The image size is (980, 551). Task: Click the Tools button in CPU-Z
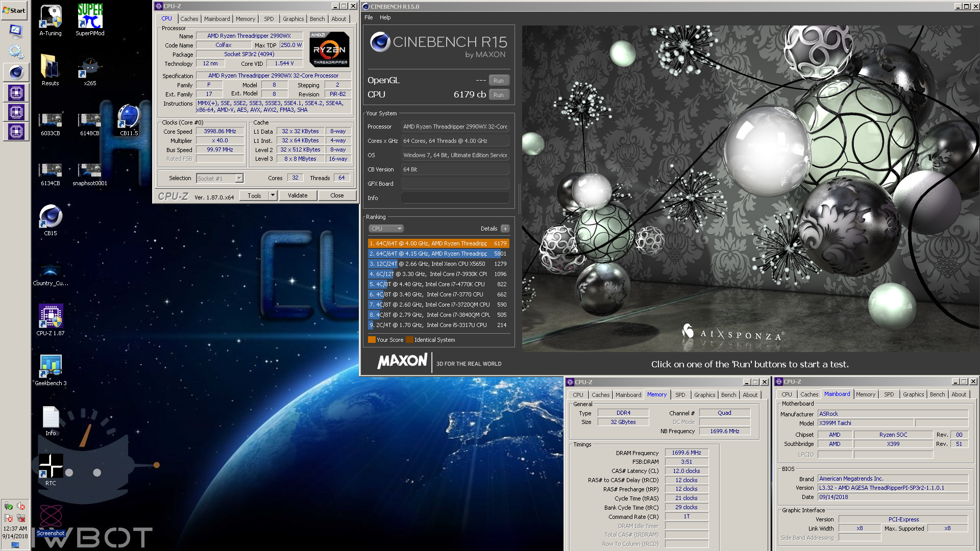coord(254,195)
